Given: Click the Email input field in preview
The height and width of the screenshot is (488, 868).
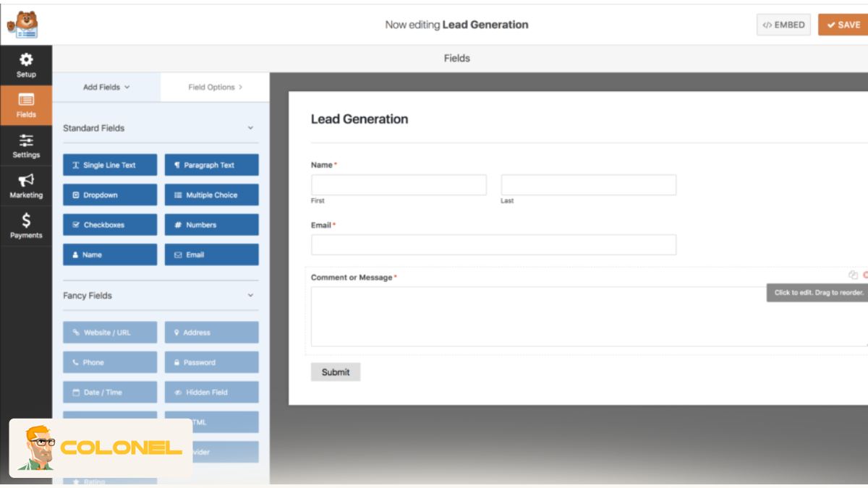Looking at the screenshot, I should click(x=493, y=245).
